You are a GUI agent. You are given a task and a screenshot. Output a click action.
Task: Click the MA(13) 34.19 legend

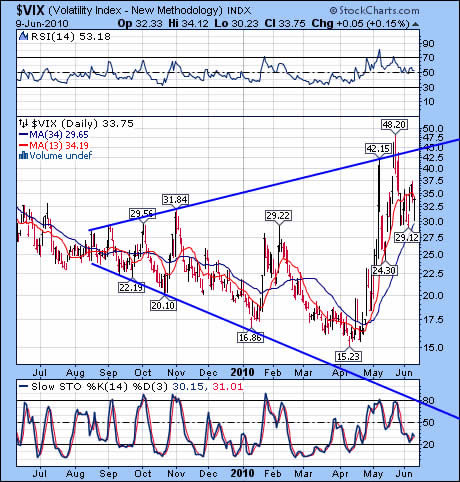coord(54,145)
